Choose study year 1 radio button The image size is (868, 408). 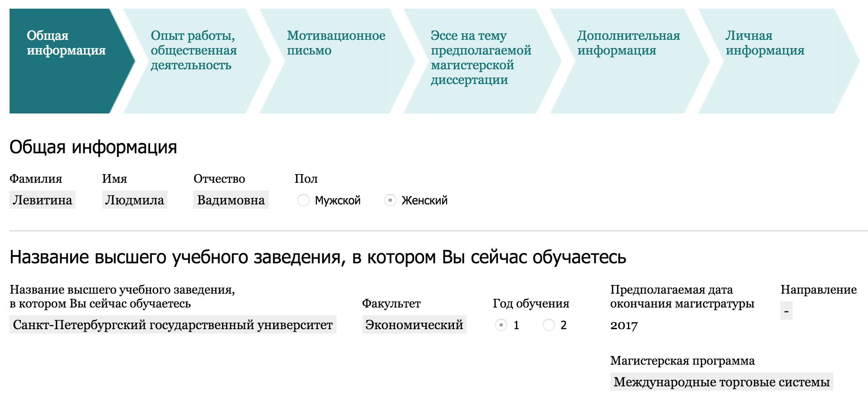pos(501,325)
